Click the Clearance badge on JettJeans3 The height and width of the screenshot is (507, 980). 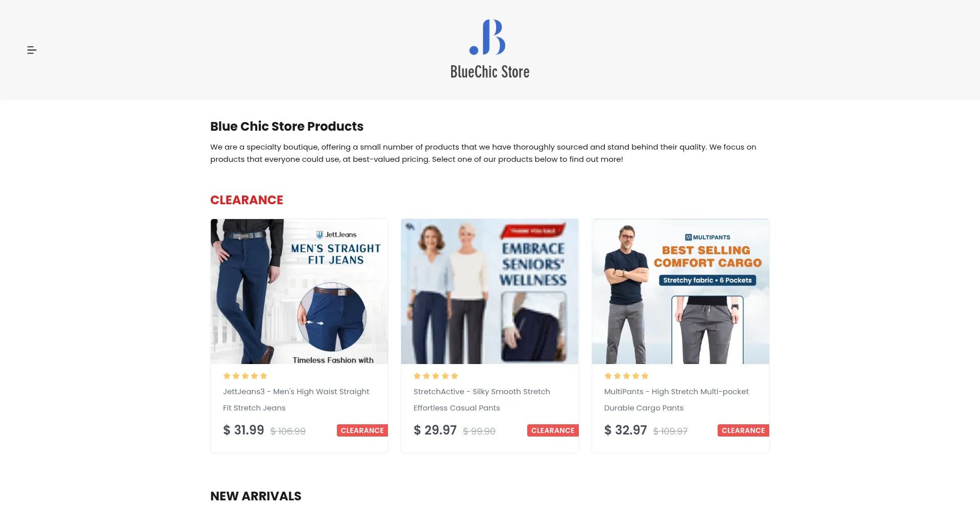362,430
